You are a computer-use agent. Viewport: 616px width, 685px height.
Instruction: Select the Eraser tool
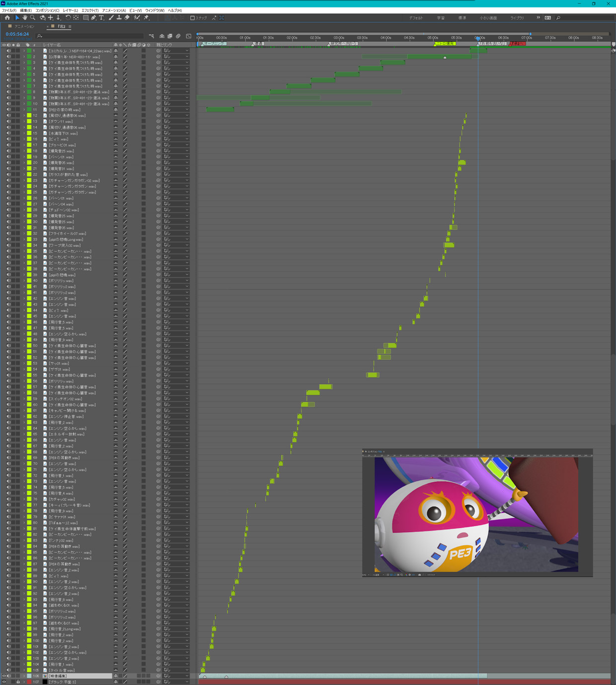point(127,18)
